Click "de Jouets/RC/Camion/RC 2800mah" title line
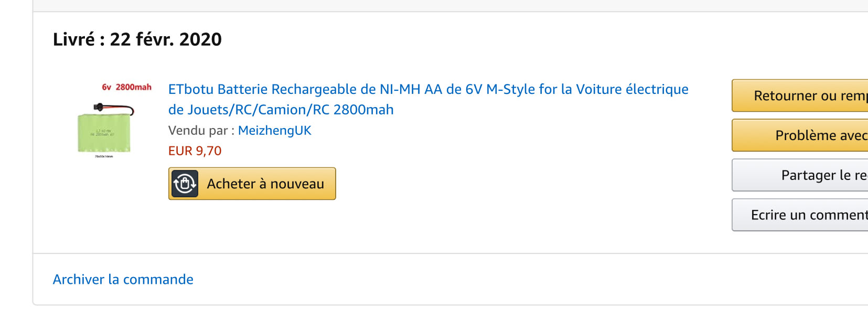The image size is (868, 319). coord(281,110)
